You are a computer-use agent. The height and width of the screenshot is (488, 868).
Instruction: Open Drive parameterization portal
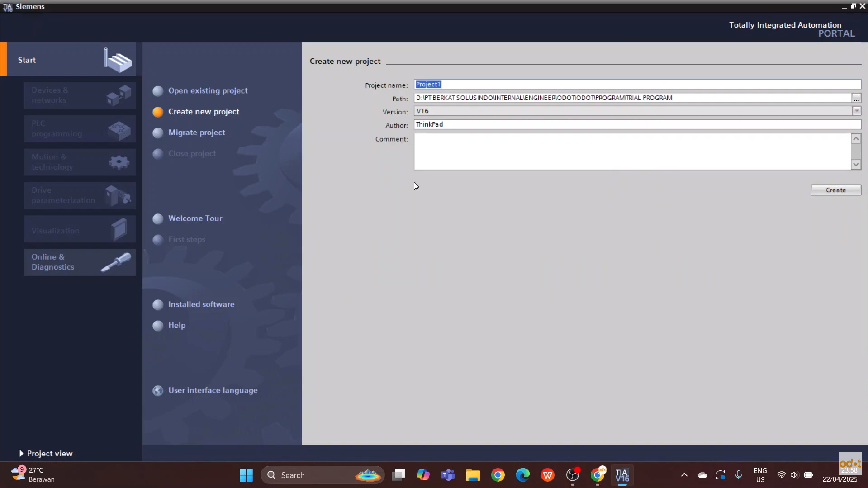pos(80,195)
